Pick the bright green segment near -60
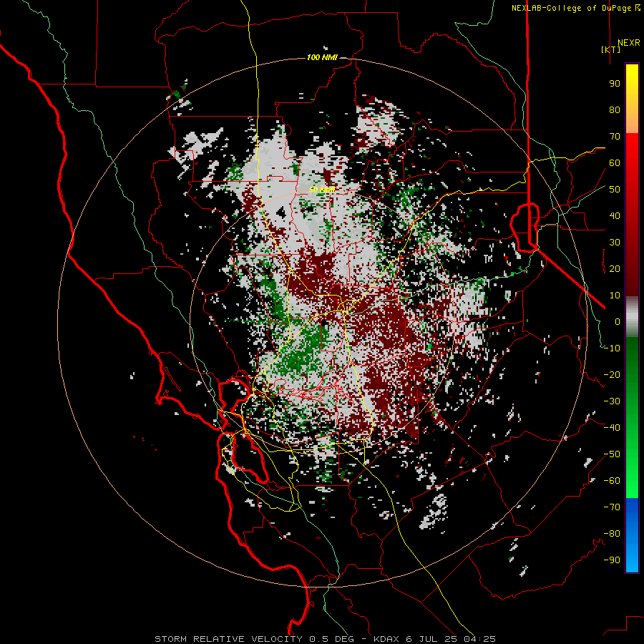The width and height of the screenshot is (644, 644). pos(632,484)
